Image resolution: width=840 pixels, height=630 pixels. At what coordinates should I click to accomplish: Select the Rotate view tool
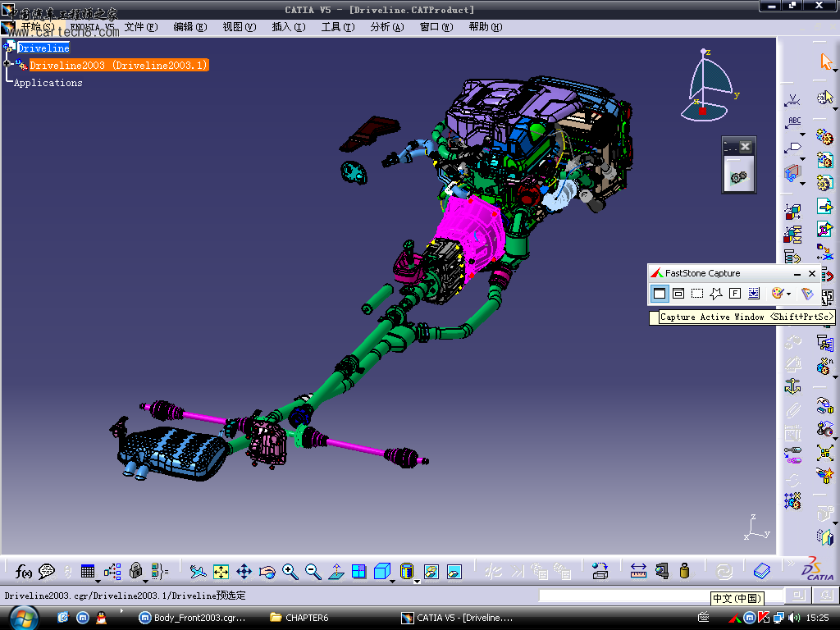[267, 572]
